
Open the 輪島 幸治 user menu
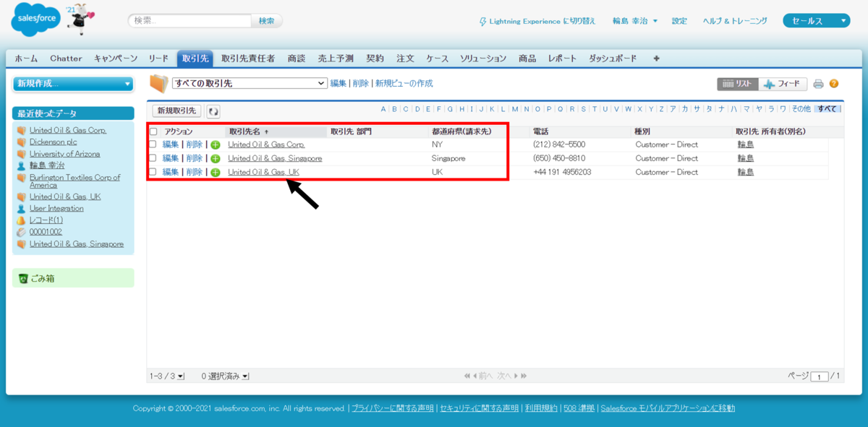point(635,21)
